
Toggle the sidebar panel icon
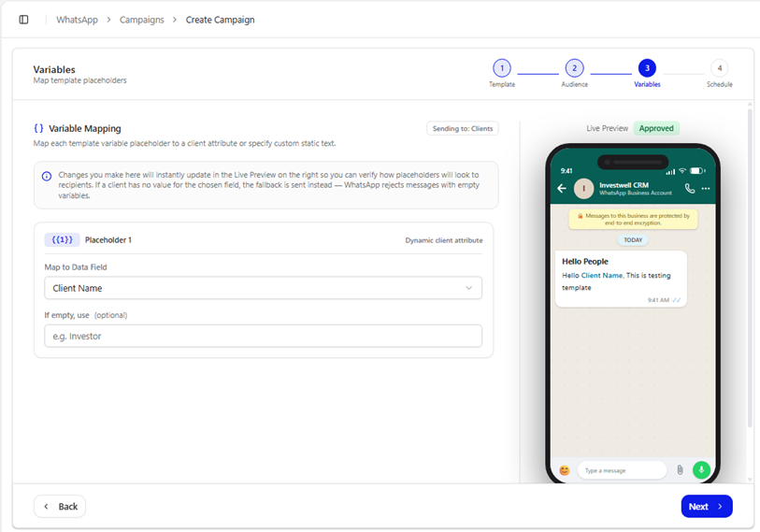23,20
